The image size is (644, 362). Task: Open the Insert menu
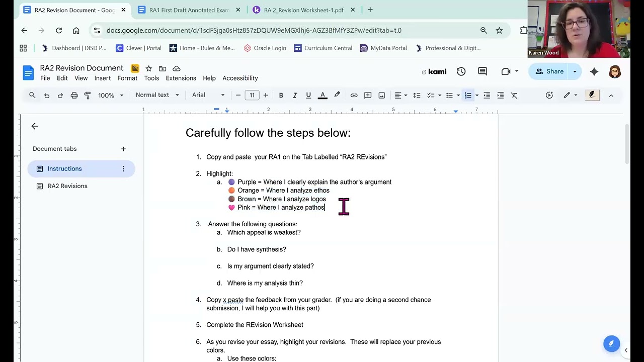[103, 78]
